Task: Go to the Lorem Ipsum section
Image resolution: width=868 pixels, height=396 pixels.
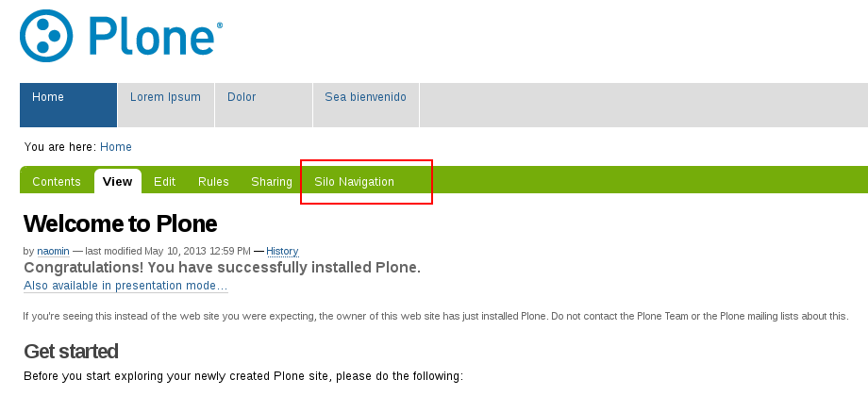Action: [x=165, y=97]
